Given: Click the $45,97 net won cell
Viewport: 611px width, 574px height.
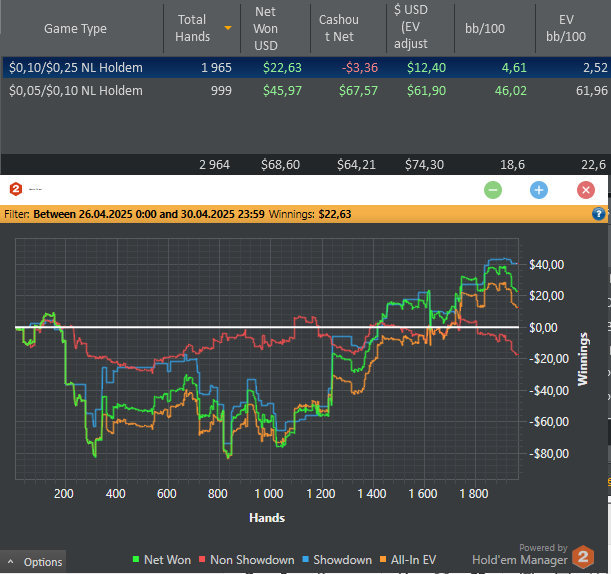Looking at the screenshot, I should 282,91.
